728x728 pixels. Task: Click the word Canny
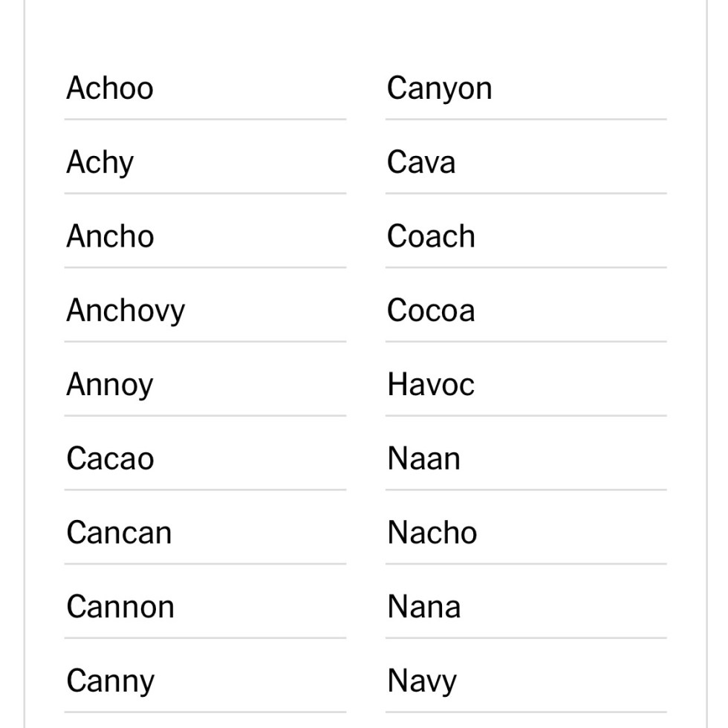pyautogui.click(x=110, y=681)
